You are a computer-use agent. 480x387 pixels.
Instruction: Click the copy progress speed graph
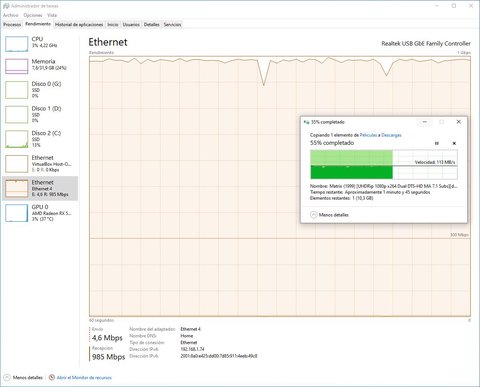384,165
